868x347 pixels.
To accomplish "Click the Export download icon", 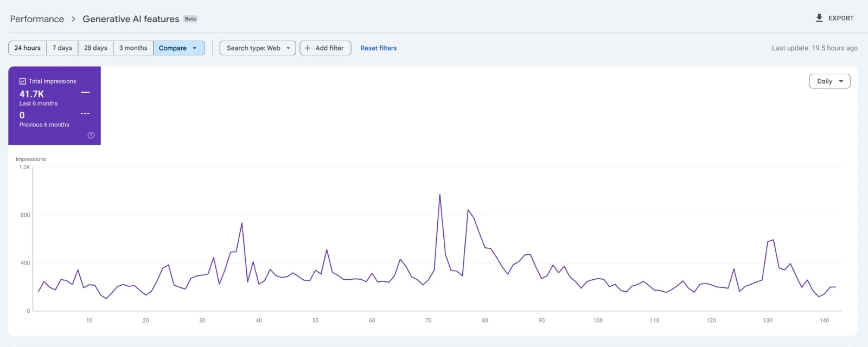I will click(819, 18).
